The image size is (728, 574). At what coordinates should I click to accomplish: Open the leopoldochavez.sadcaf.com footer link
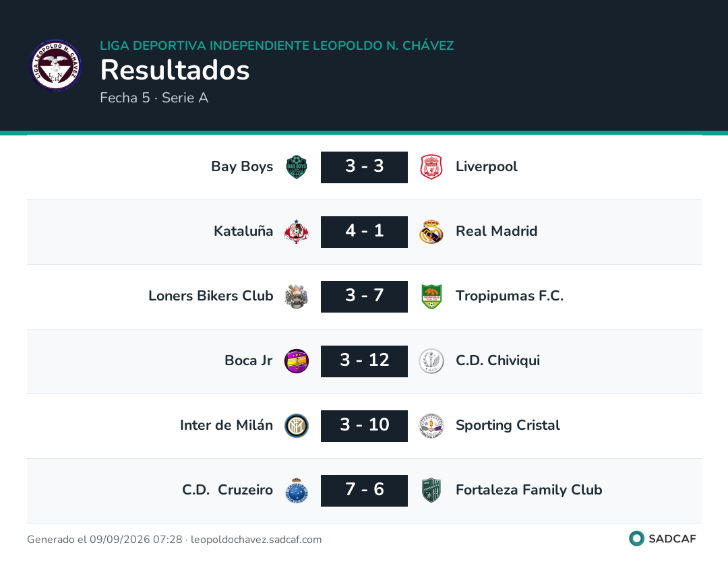point(256,540)
